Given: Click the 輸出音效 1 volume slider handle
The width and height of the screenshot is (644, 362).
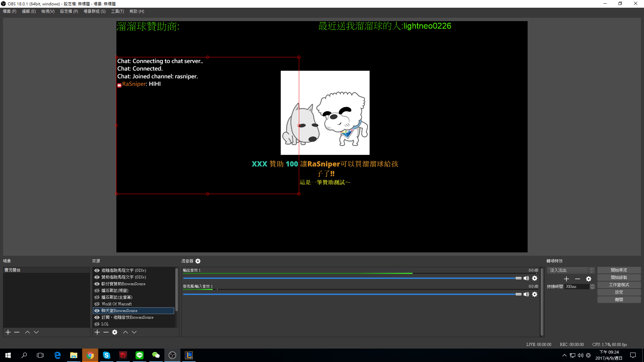Looking at the screenshot, I should (518, 278).
